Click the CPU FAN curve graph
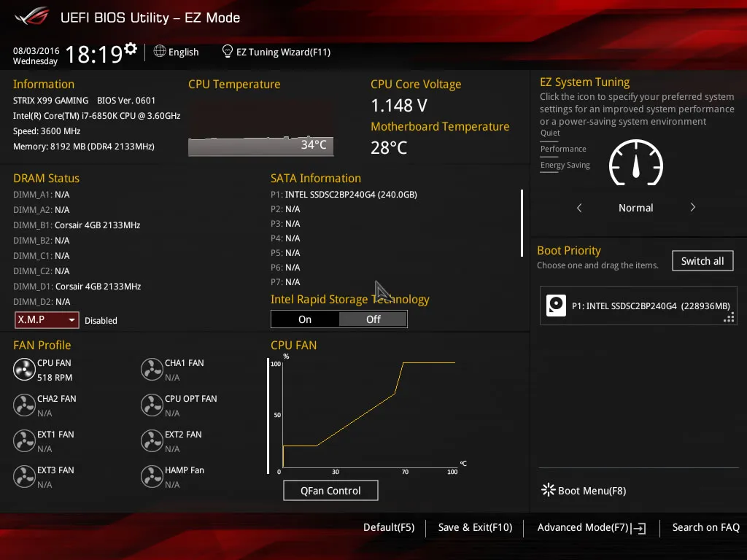Screen dimensions: 747x560 (x=368, y=414)
